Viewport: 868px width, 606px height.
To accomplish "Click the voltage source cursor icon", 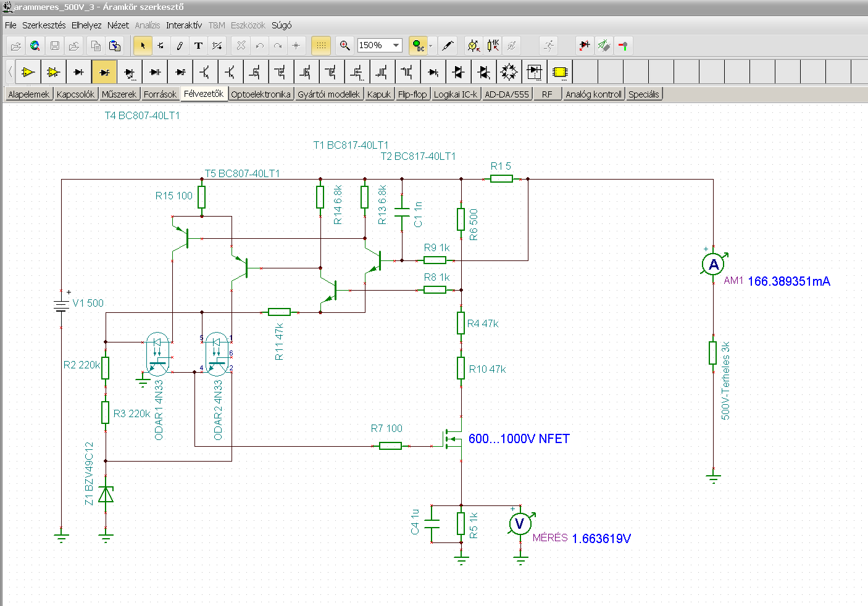I will pos(474,46).
